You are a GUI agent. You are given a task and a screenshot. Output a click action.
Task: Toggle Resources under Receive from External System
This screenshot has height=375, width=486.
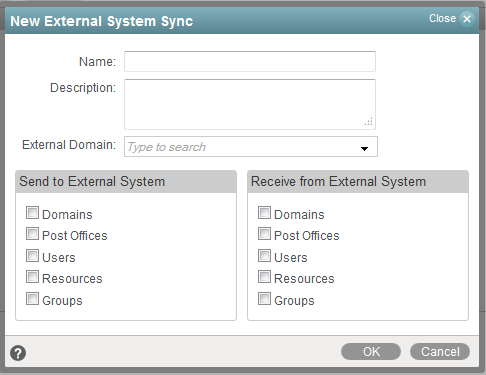tap(264, 277)
